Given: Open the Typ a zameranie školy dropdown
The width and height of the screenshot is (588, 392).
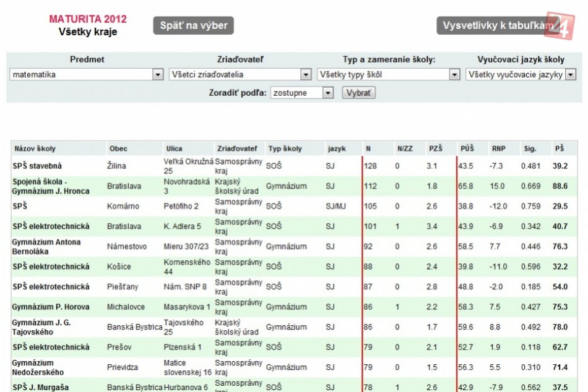Looking at the screenshot, I should coord(388,75).
